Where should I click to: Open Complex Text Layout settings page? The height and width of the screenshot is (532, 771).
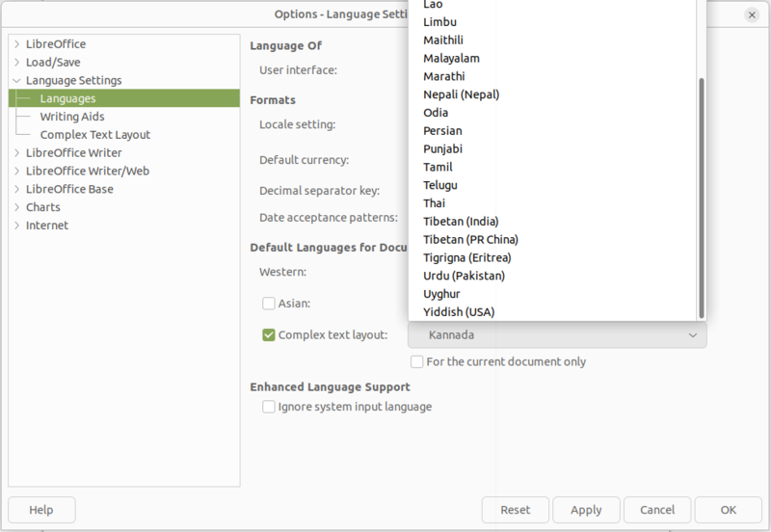coord(94,135)
